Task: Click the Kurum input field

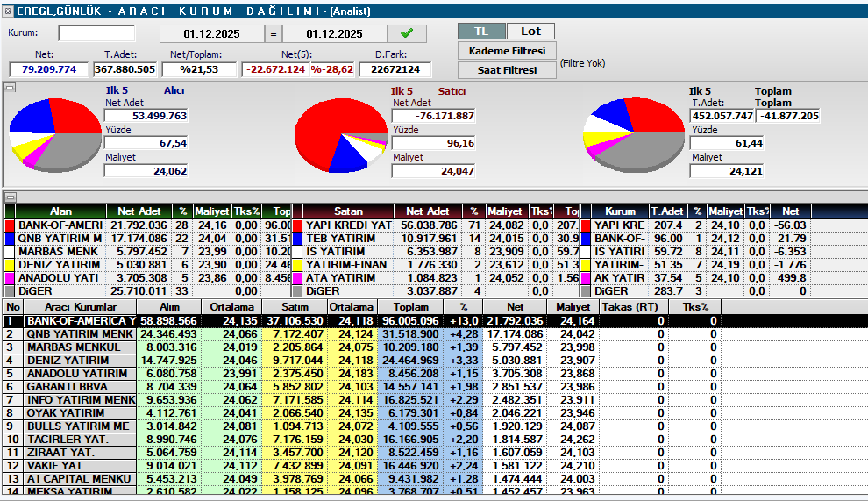Action: point(96,33)
